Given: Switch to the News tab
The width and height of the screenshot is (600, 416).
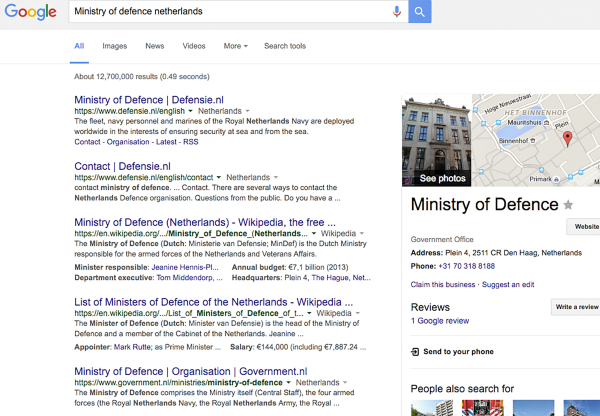Looking at the screenshot, I should (154, 46).
